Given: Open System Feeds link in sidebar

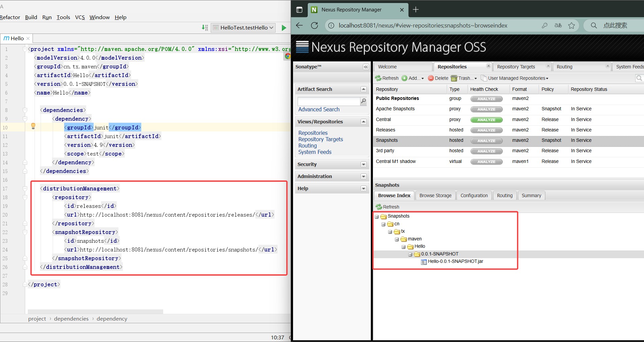Looking at the screenshot, I should (315, 152).
